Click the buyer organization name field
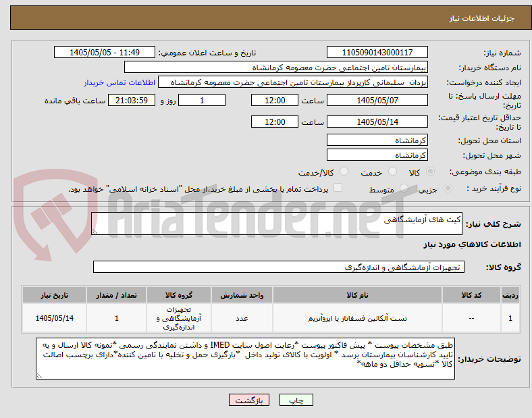 coord(276,67)
